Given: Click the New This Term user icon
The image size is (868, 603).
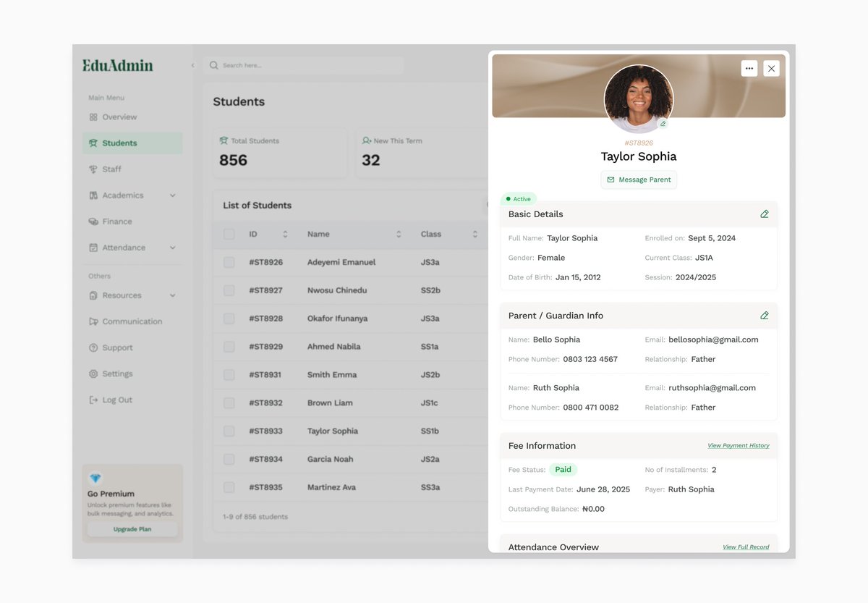Looking at the screenshot, I should click(x=367, y=140).
